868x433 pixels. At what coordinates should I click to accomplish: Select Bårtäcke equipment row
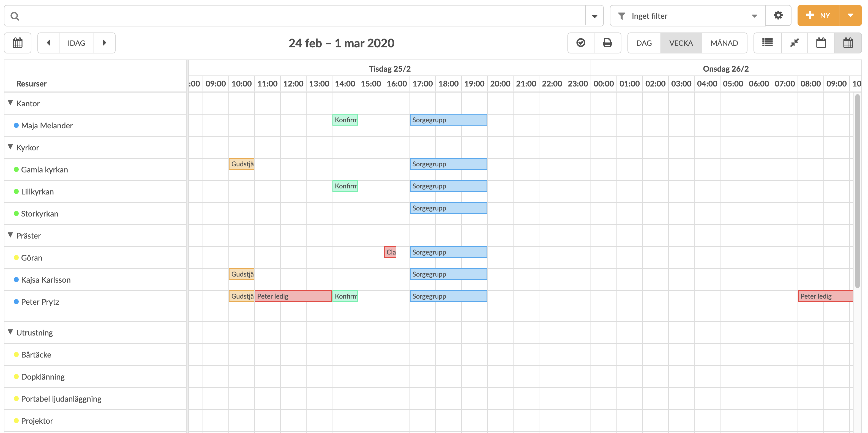point(95,354)
